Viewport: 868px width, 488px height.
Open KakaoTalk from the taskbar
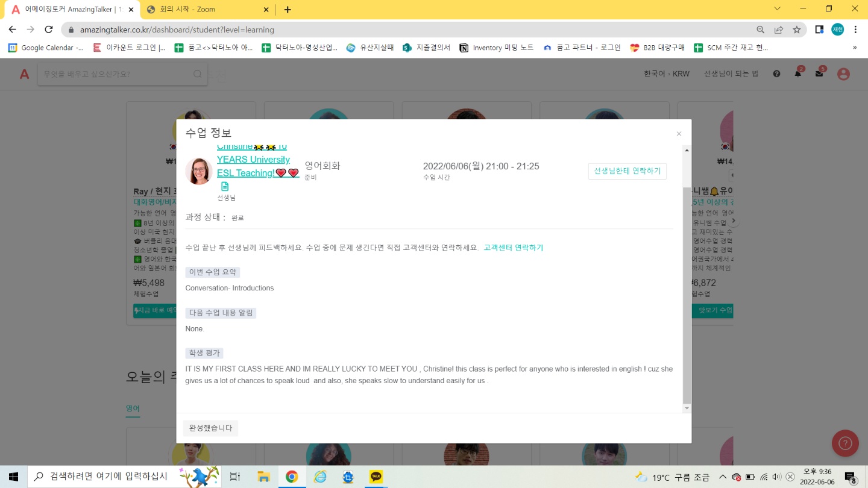coord(376,477)
